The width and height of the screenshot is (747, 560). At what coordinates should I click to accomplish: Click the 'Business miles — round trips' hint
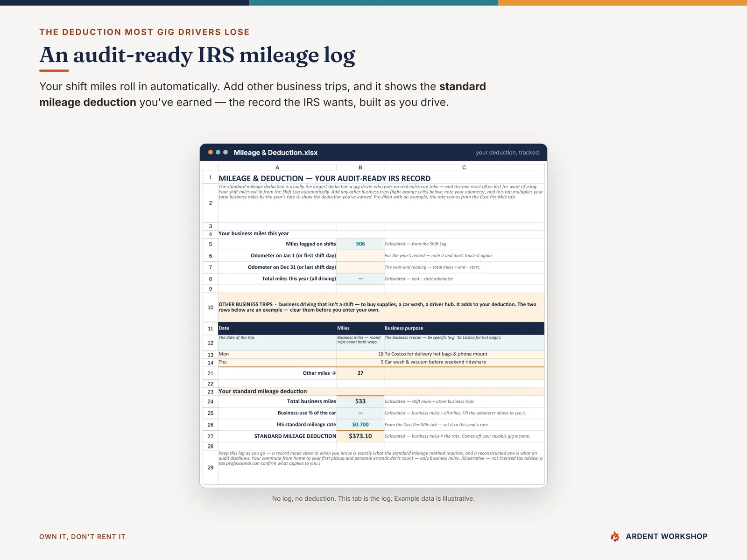(359, 340)
